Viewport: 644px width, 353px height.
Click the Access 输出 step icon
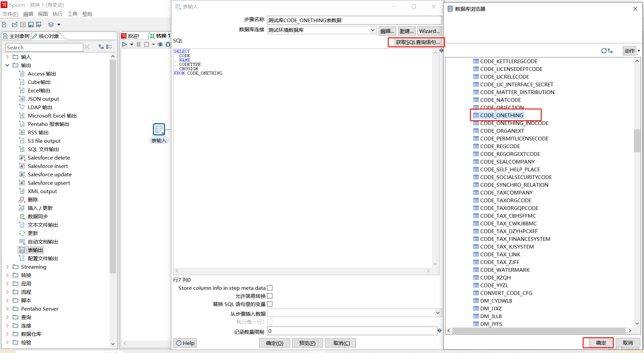point(22,74)
